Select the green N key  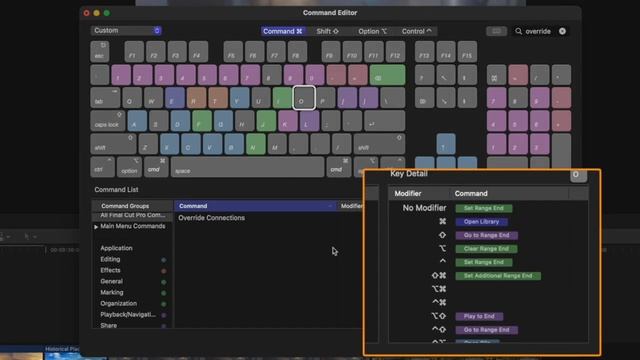coord(256,144)
